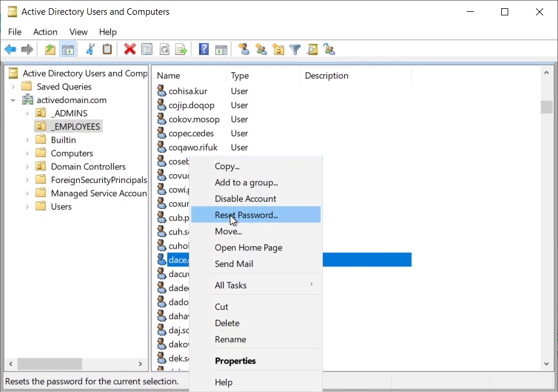
Task: Refresh the list with the refresh icon
Action: pyautogui.click(x=165, y=49)
